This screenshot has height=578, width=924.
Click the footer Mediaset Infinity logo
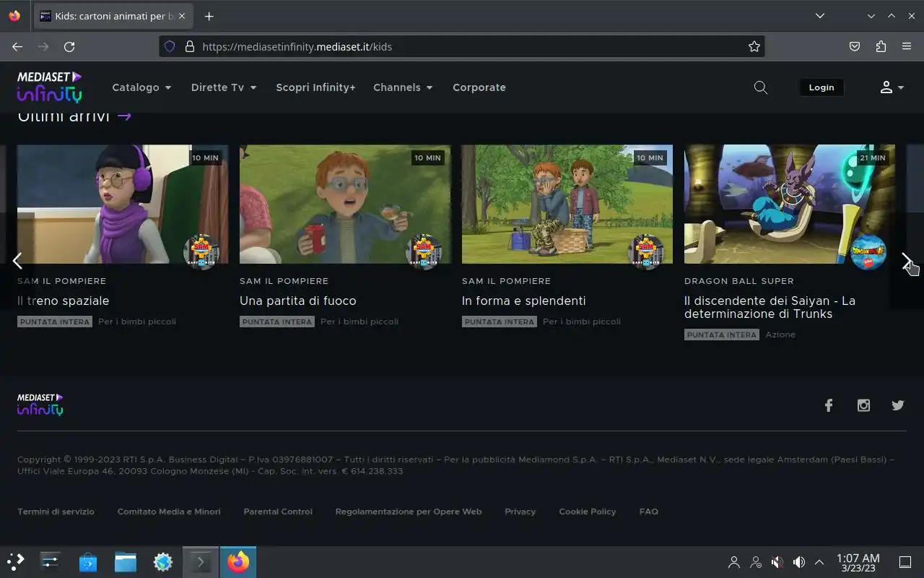[40, 405]
